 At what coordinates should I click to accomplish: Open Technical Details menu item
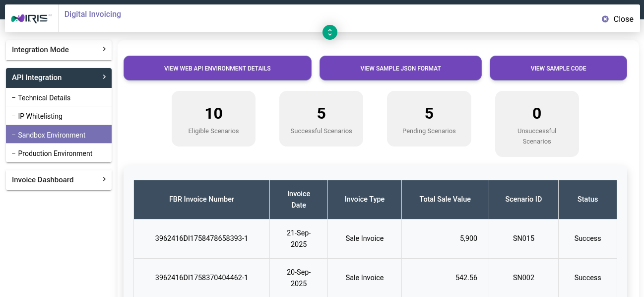(59, 98)
